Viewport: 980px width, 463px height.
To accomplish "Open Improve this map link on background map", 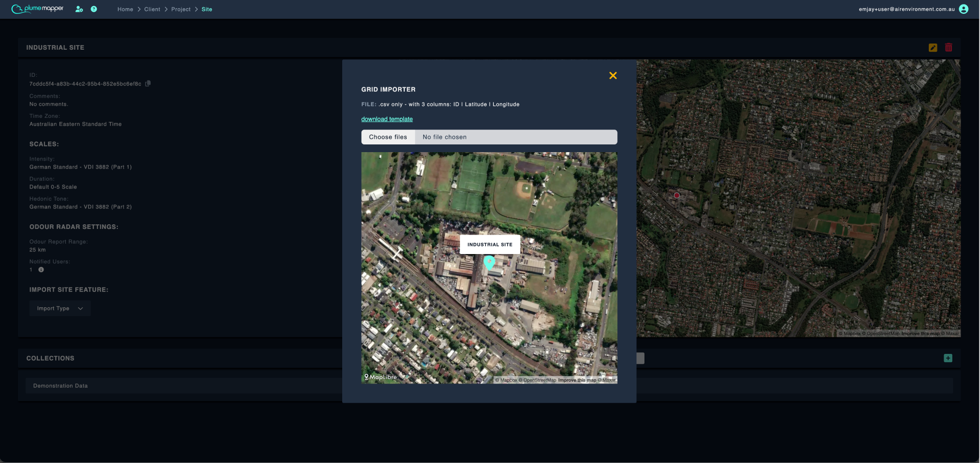I will click(921, 333).
